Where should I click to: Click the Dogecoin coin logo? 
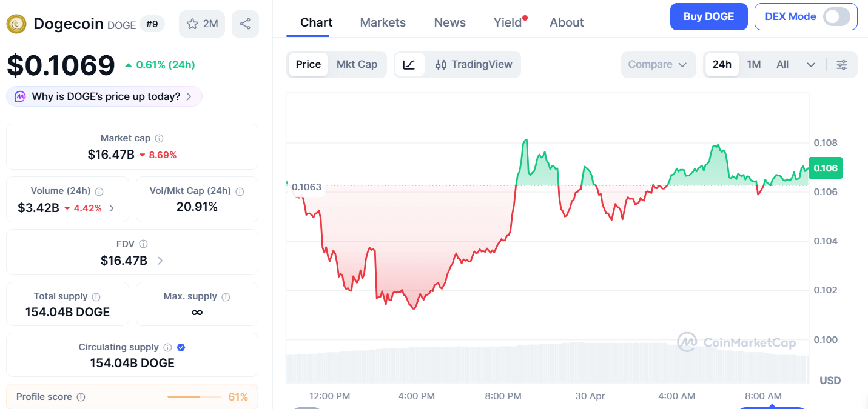click(16, 24)
